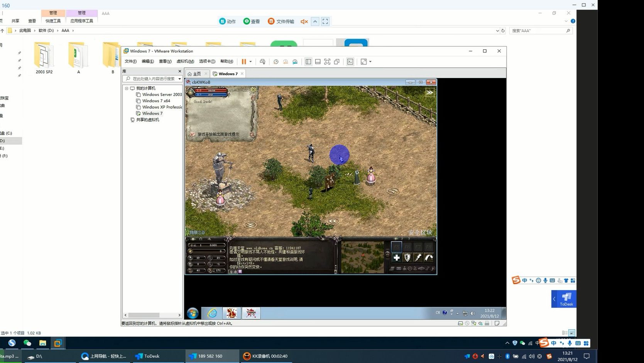
Task: Enter VMware full screen mode
Action: point(327,62)
